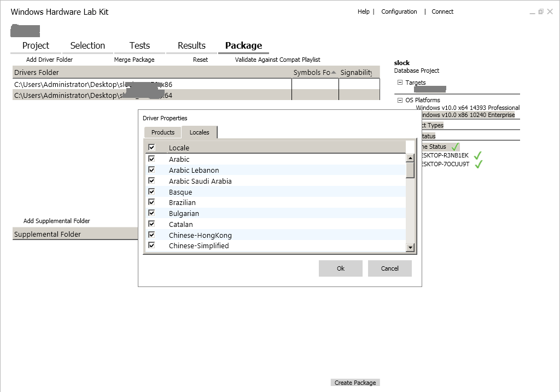Click green checkmark beside DESKTOP-R3NB1EK
Image resolution: width=560 pixels, height=392 pixels.
coord(477,155)
